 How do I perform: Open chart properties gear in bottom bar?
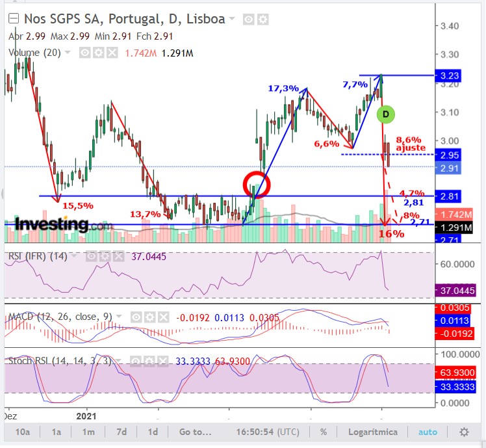click(x=464, y=432)
